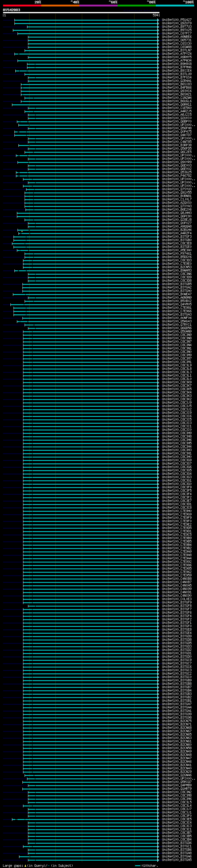
Task: Click the UniRef100_B9H9X8 label
Action: pos(177,64)
